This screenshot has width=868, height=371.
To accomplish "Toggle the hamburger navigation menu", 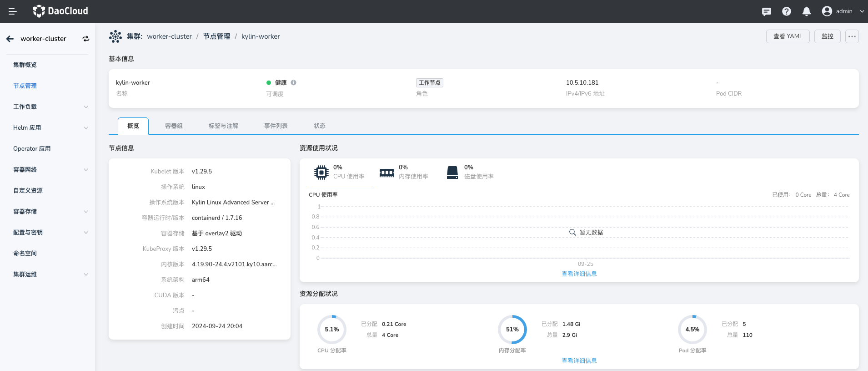I will (12, 11).
